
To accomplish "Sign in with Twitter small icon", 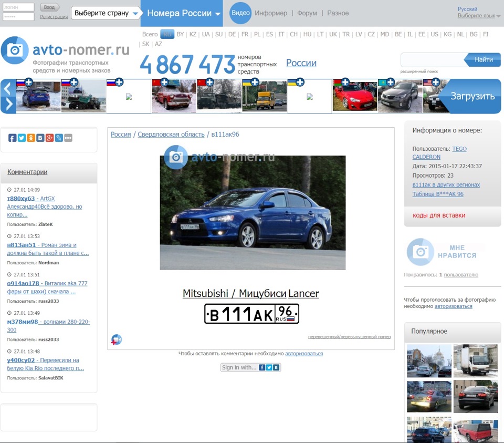I will pos(269,367).
